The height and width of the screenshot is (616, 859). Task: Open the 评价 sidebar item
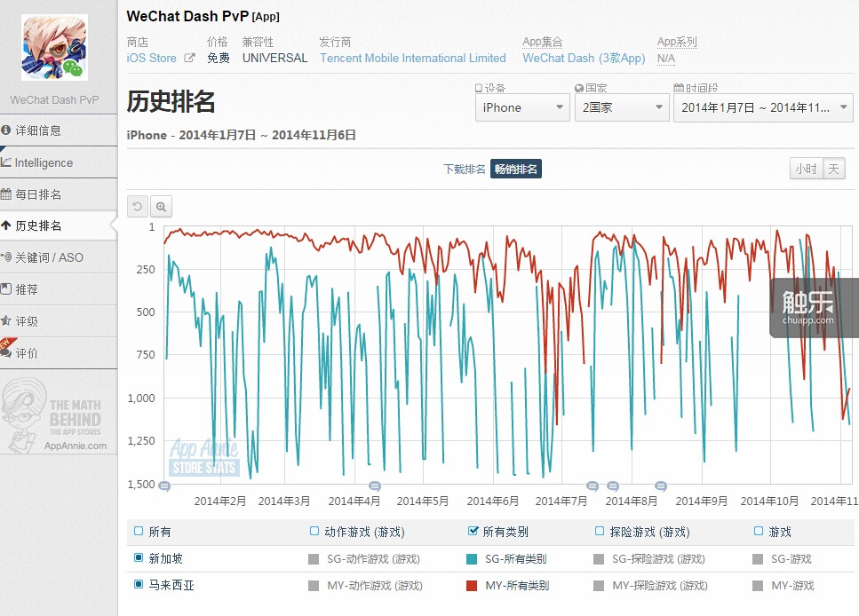coord(59,353)
